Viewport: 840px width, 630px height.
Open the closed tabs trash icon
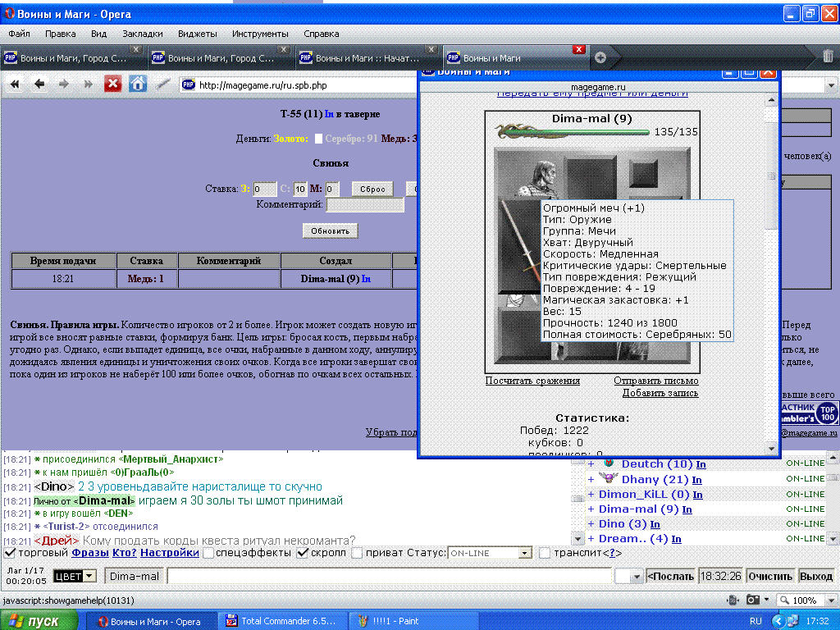click(828, 56)
